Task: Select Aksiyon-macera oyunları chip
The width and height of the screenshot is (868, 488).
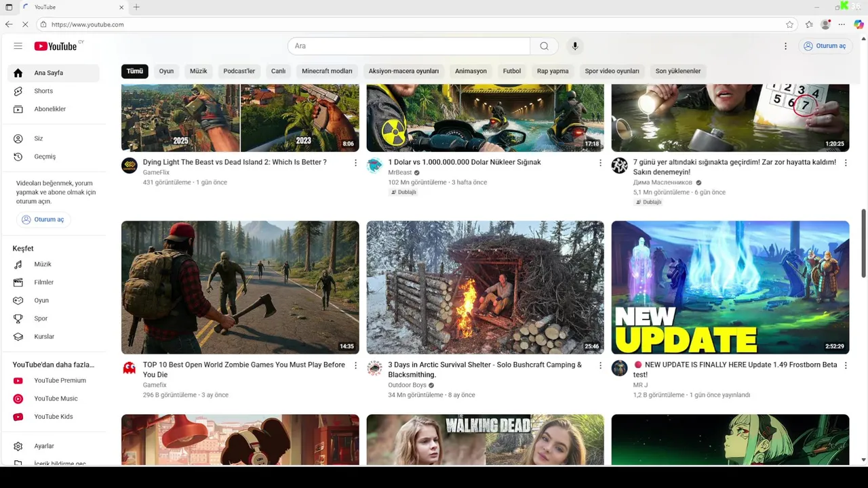Action: 403,71
